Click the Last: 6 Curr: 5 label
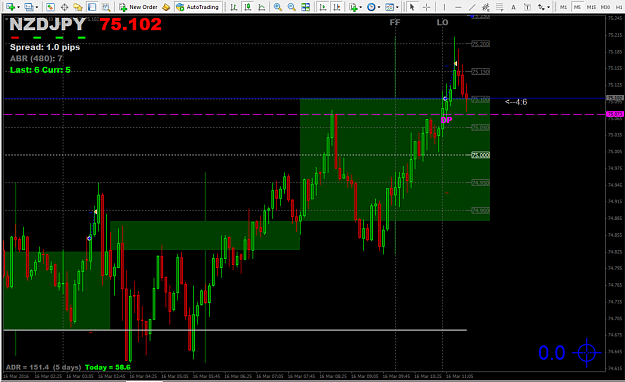The height and width of the screenshot is (382, 625). tap(40, 70)
